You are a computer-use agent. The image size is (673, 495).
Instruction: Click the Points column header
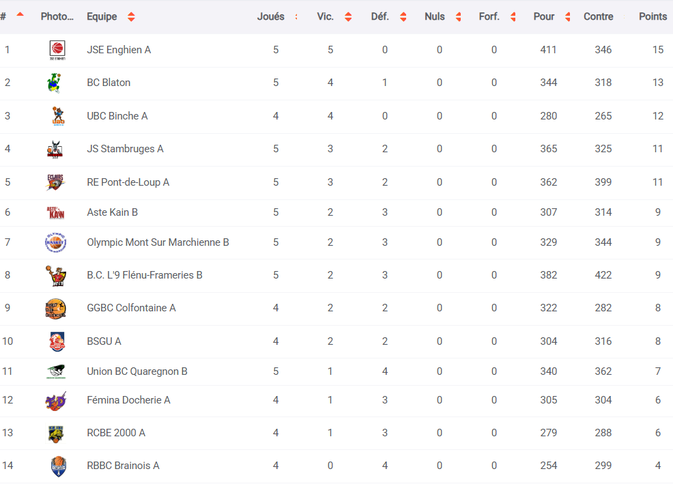pos(653,17)
